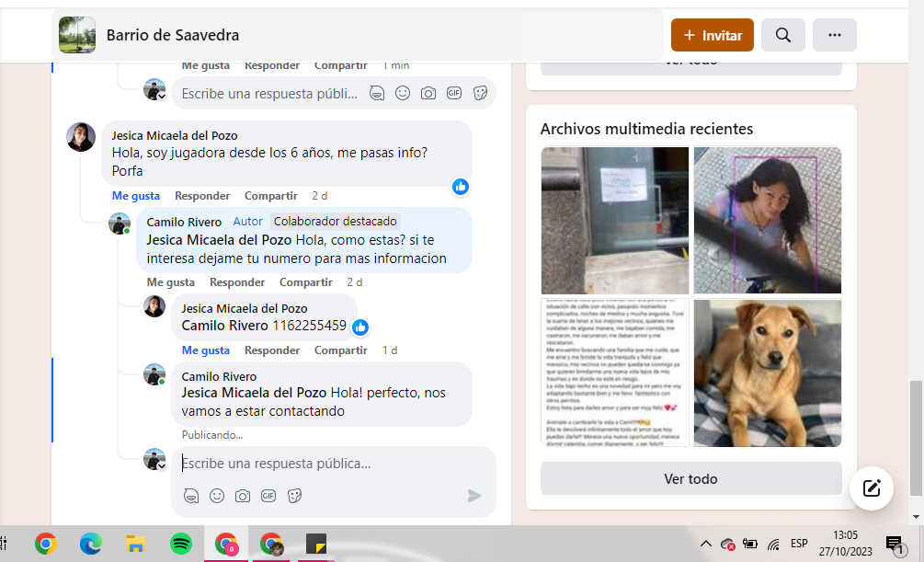Click Compartir under 1162255459 comment

point(340,350)
